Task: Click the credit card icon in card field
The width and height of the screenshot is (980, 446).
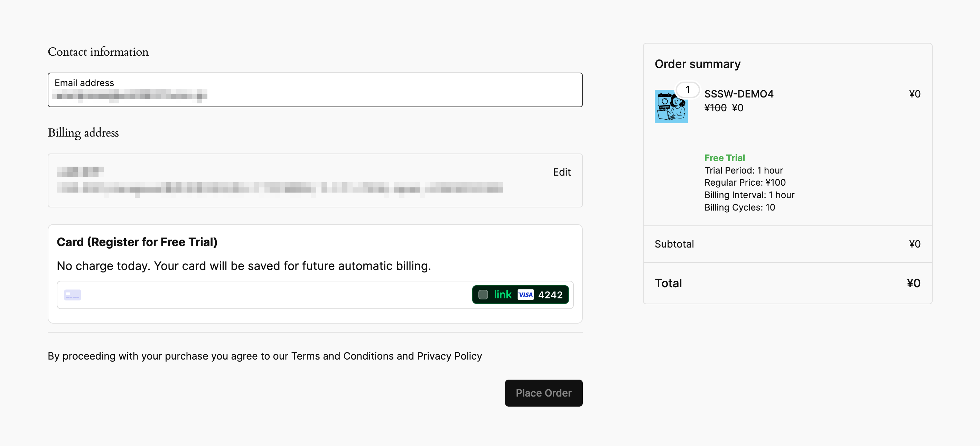Action: pos(72,295)
